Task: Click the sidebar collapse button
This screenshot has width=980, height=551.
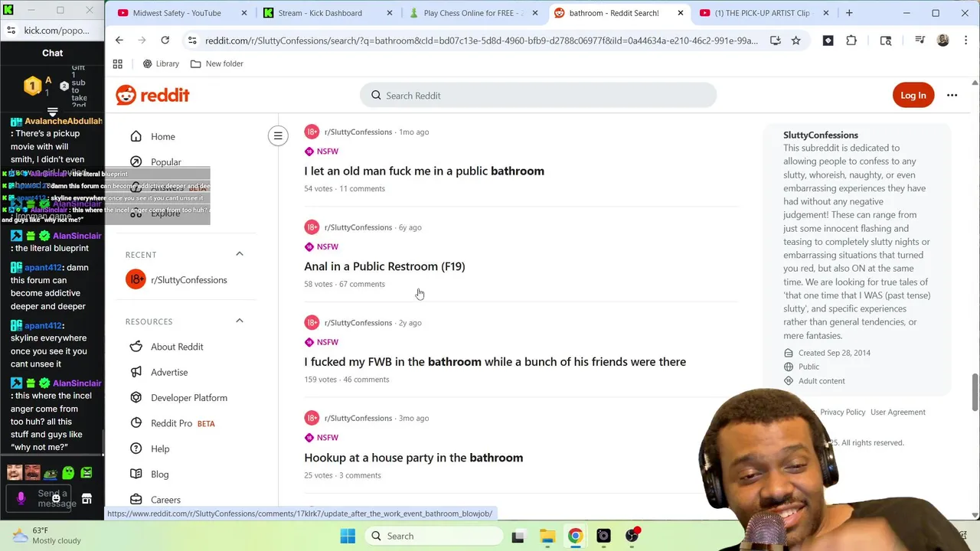Action: [278, 136]
